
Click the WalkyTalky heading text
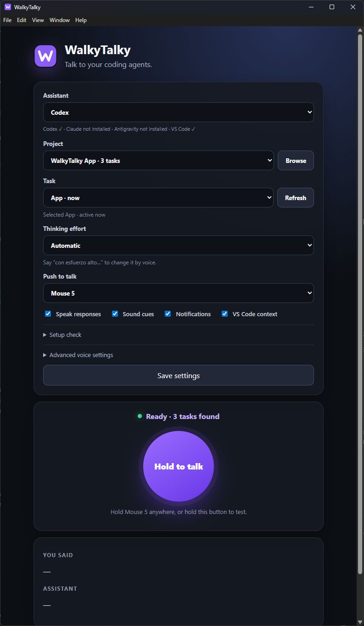pos(98,50)
